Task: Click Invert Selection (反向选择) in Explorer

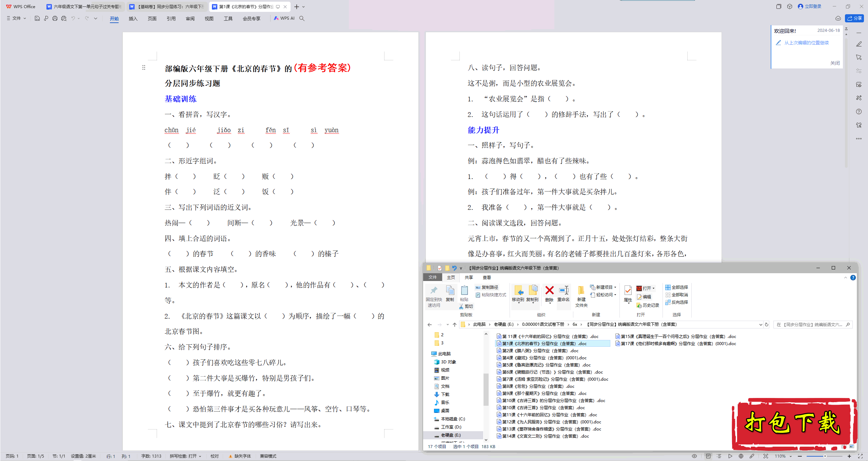Action: click(677, 302)
